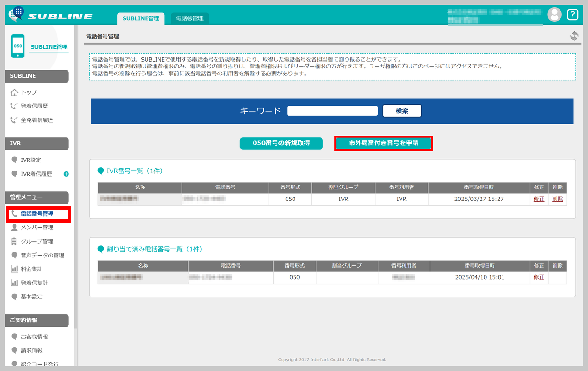The width and height of the screenshot is (588, 371).
Task: Click the bubble icon beside 基本設定
Action: (x=14, y=297)
